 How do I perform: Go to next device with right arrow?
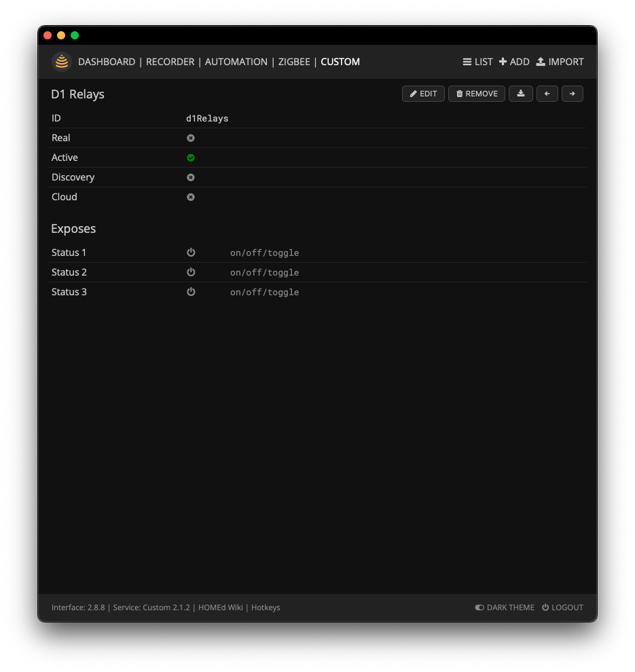point(573,94)
